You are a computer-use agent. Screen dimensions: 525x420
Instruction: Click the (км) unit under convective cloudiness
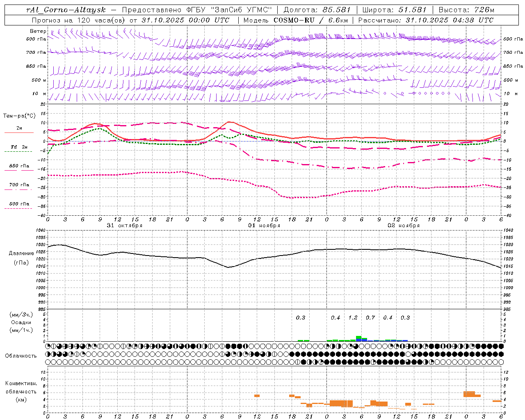tap(21, 399)
